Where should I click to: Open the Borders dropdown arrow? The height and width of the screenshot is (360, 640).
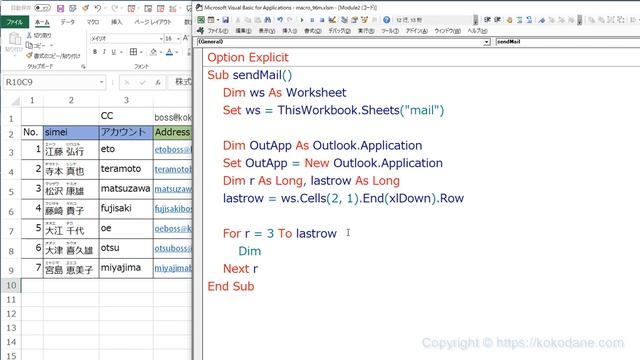141,52
